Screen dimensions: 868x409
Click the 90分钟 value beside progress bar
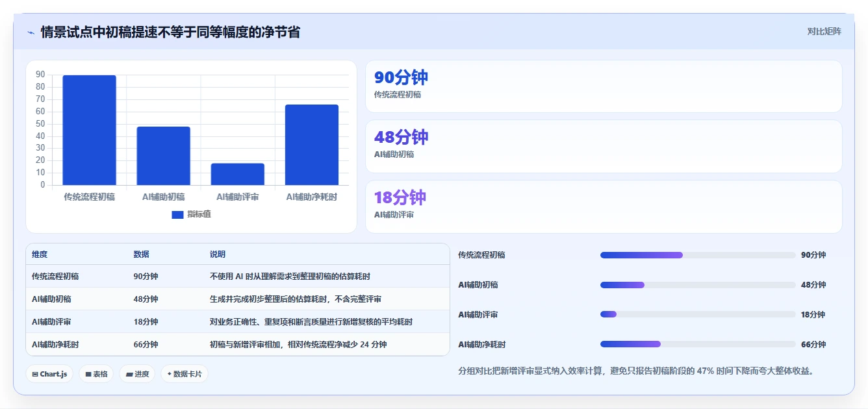[x=813, y=255]
